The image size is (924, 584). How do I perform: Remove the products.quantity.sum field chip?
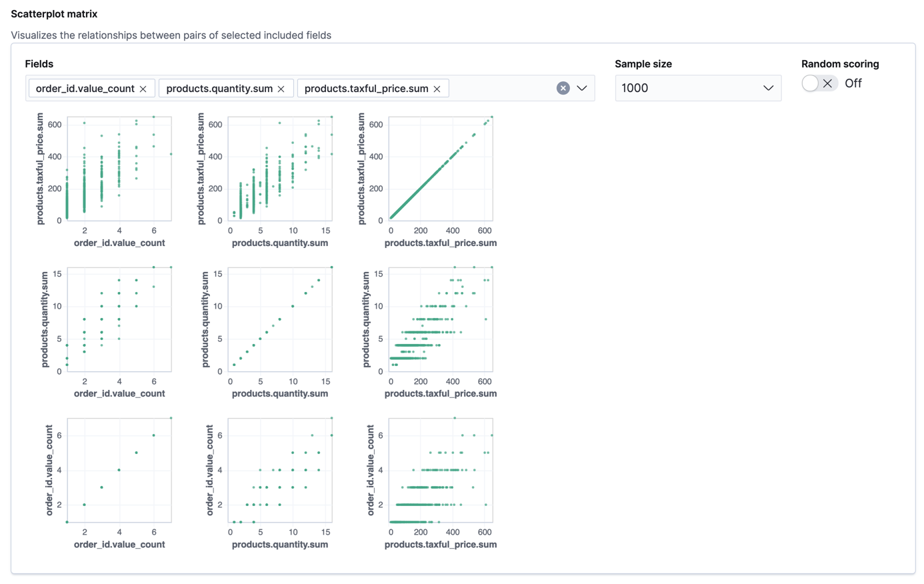[x=281, y=88]
